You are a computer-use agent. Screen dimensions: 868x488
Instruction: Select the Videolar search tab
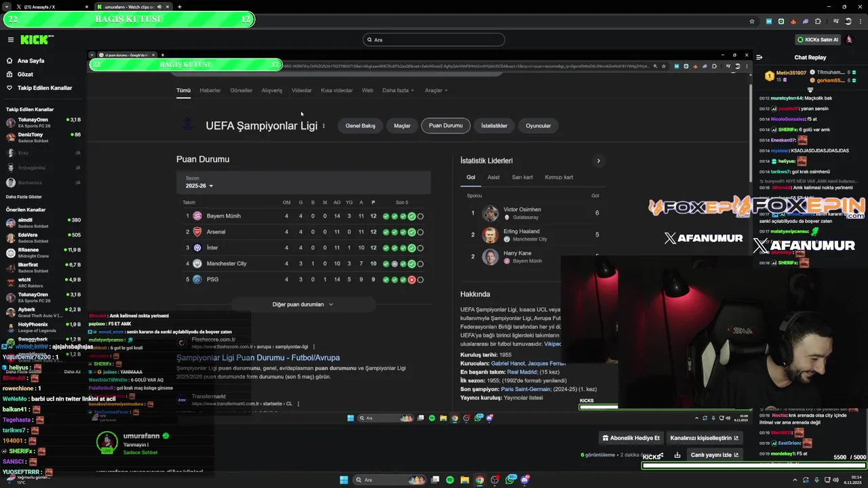[302, 90]
